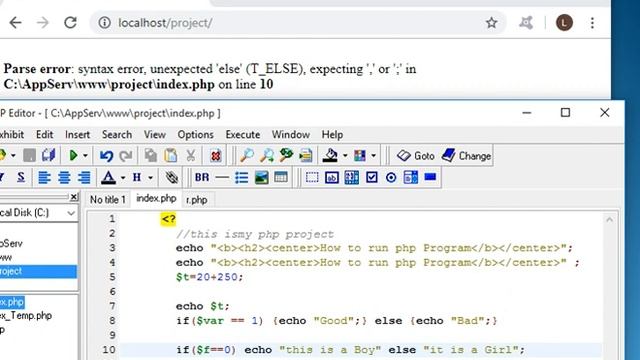640x360 pixels.
Task: Switch to the index.php tab
Action: 156,199
